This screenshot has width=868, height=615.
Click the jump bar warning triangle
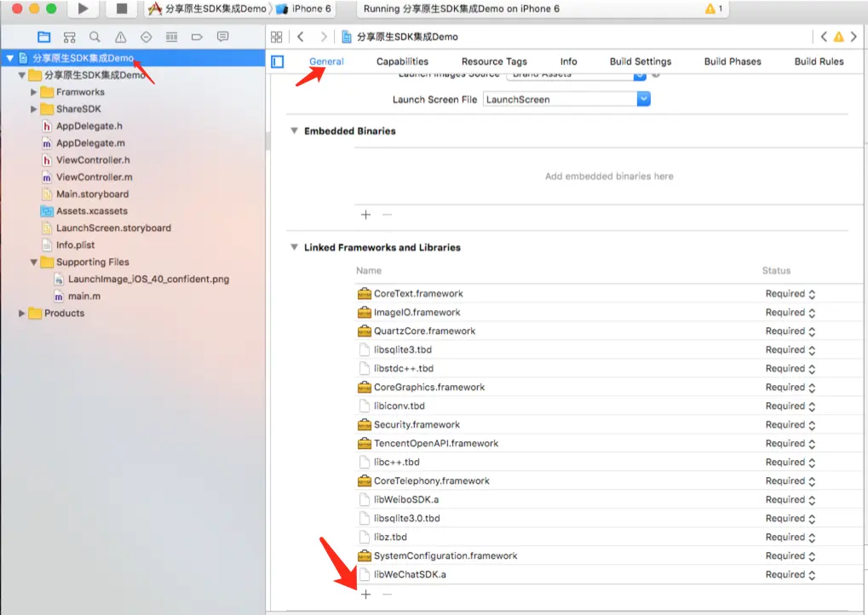click(839, 37)
